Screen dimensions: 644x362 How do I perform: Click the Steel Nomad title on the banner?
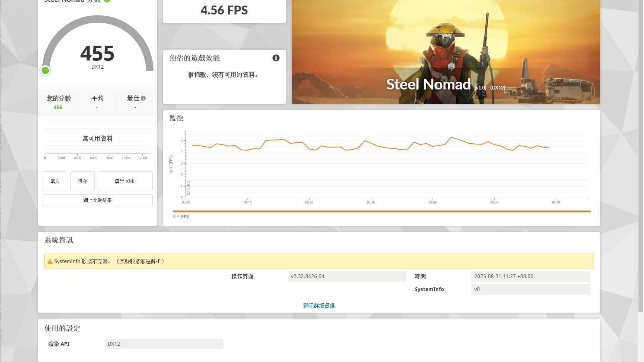pyautogui.click(x=428, y=84)
